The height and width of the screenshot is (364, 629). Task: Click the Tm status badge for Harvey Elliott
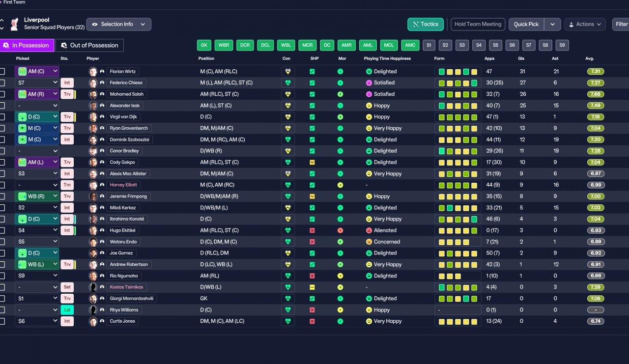click(x=67, y=185)
